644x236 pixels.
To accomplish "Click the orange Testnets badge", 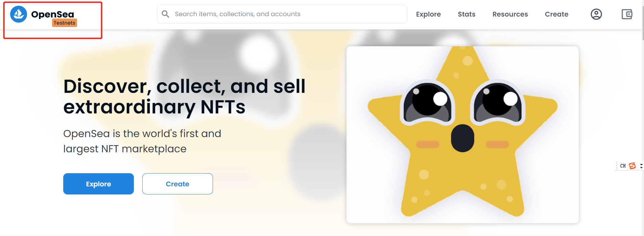I will coord(65,23).
